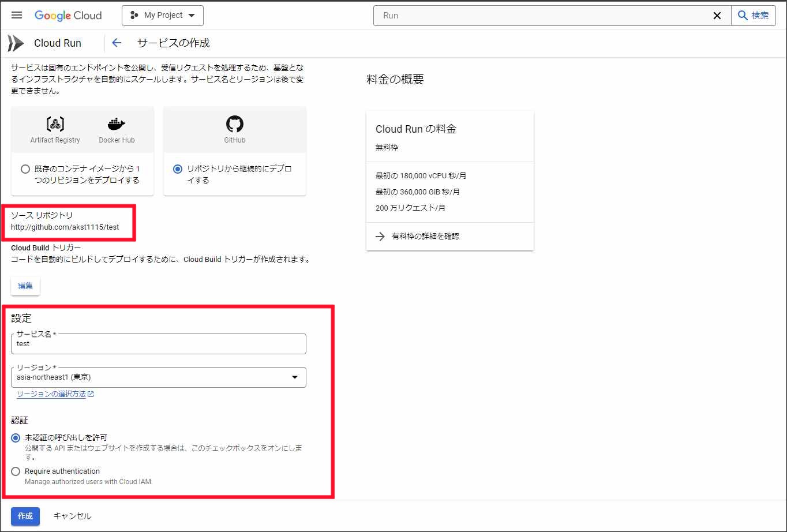Click the Cloud Run product icon
This screenshot has height=532, width=787.
[x=16, y=43]
